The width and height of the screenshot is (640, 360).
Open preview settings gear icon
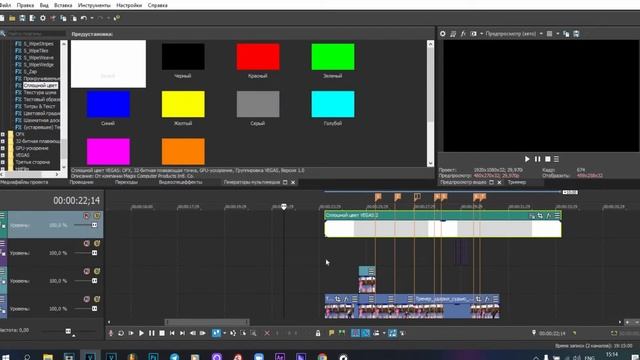coord(442,34)
